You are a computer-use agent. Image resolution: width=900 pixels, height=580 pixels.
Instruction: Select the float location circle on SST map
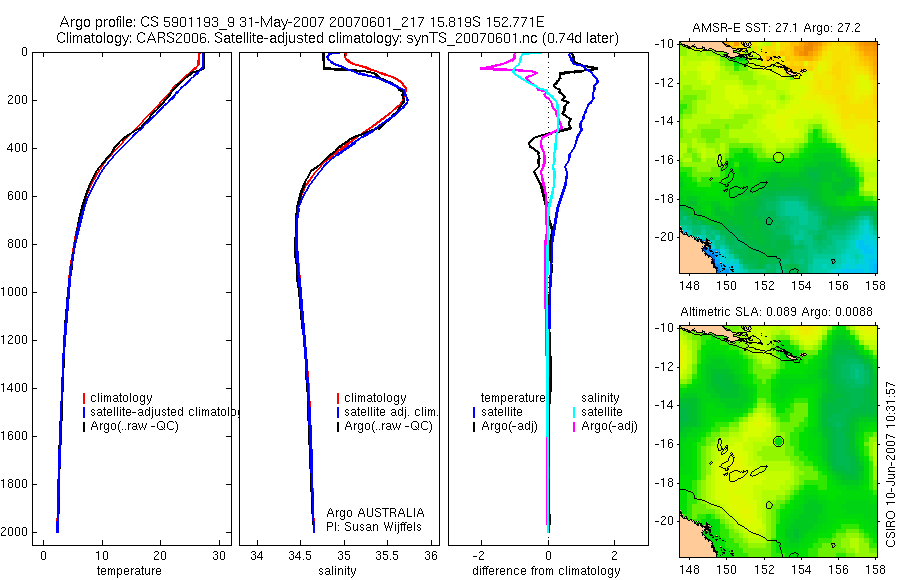pos(778,157)
